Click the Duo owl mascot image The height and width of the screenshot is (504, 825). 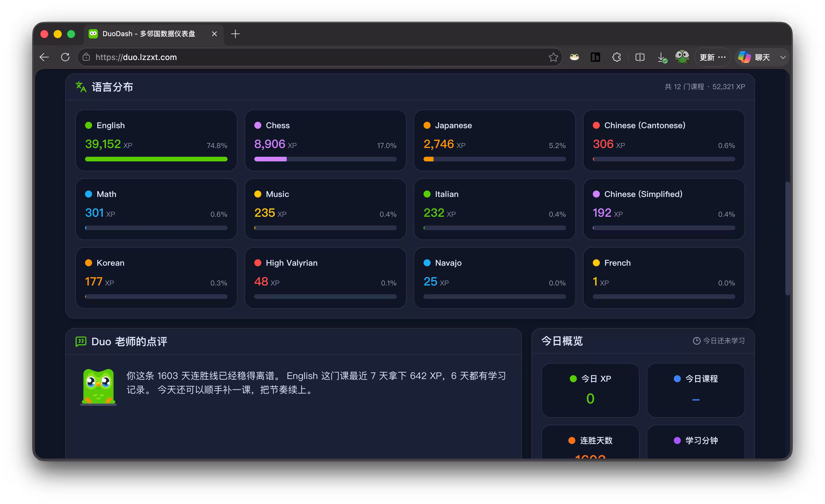(x=98, y=387)
